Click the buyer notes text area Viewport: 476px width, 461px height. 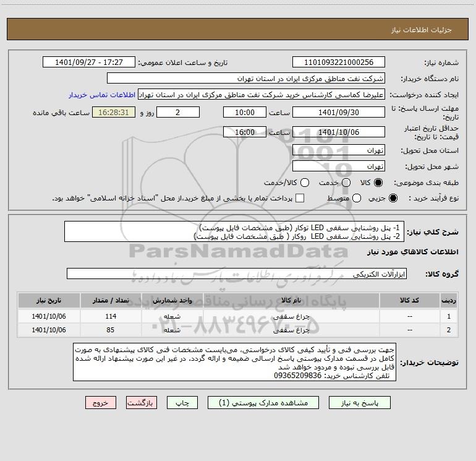pos(235,362)
